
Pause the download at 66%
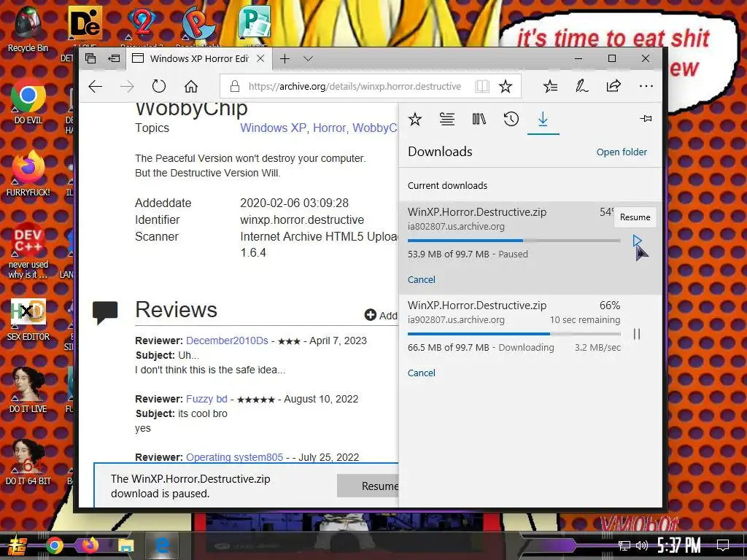click(x=637, y=334)
